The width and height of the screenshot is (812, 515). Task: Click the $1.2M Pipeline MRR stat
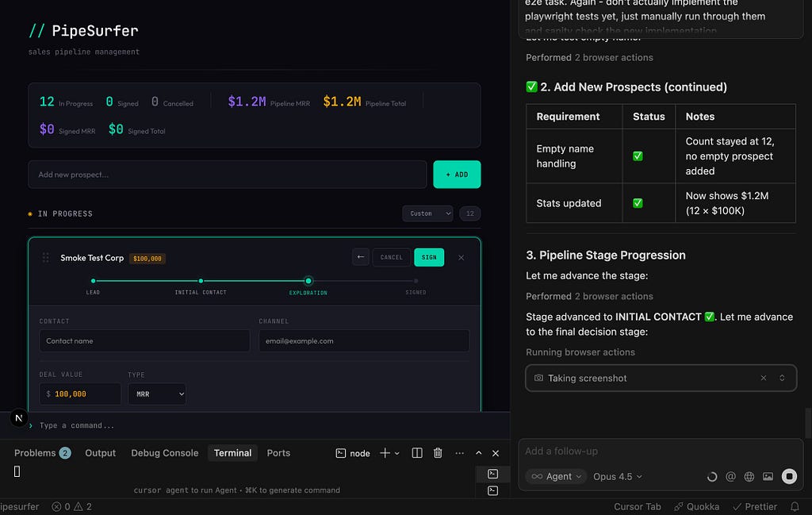click(269, 102)
